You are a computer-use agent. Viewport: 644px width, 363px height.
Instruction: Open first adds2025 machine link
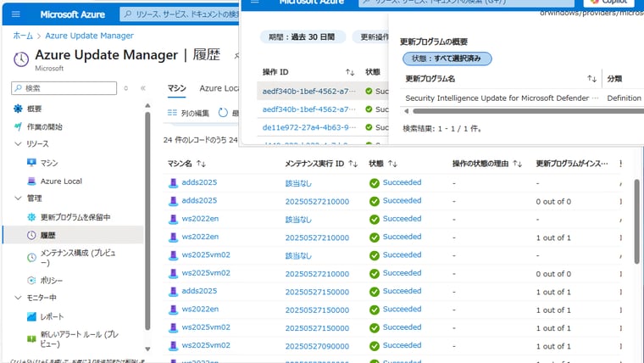pos(199,182)
